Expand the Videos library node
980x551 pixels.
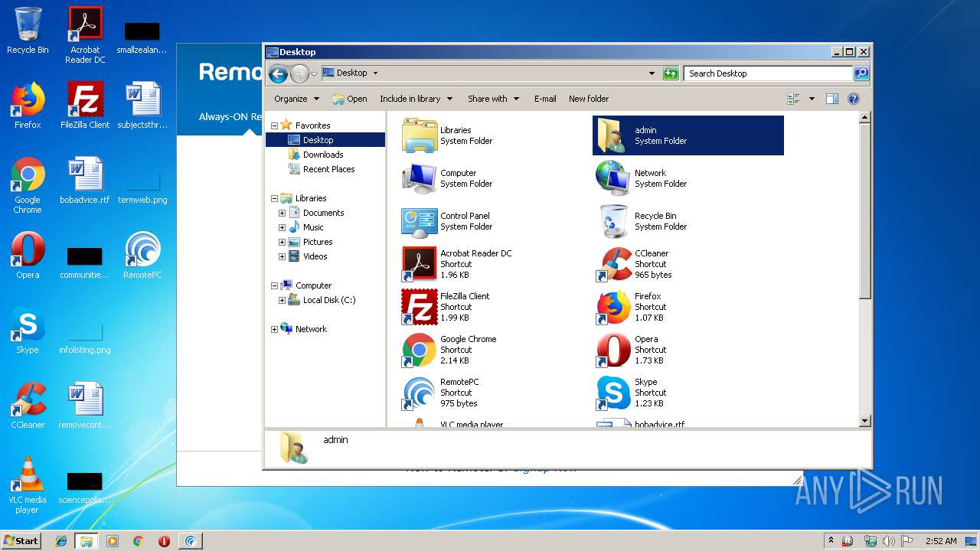(282, 256)
